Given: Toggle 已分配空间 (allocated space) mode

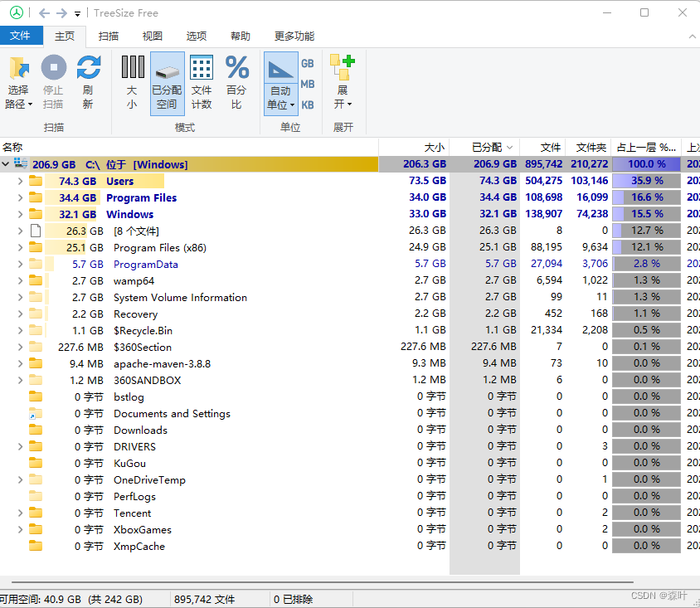Looking at the screenshot, I should [167, 84].
